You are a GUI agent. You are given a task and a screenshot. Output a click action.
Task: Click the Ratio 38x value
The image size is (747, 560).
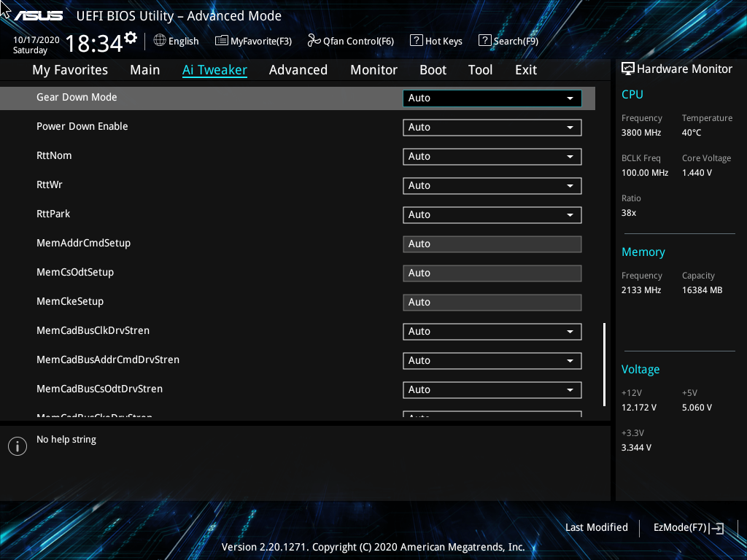click(629, 213)
